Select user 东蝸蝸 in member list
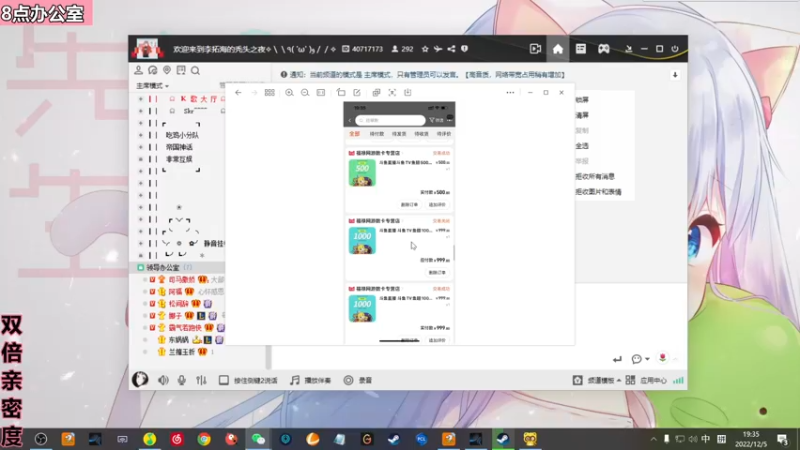 (x=179, y=340)
